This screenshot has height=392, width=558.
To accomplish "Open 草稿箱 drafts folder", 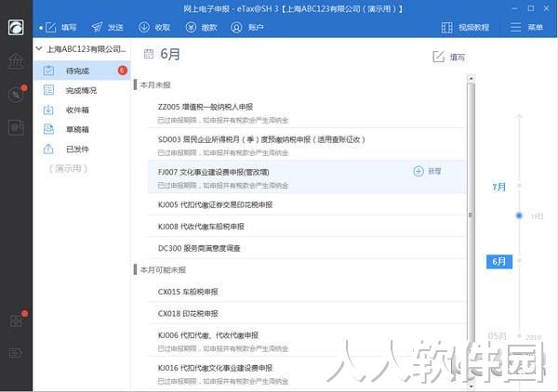I will (x=83, y=129).
